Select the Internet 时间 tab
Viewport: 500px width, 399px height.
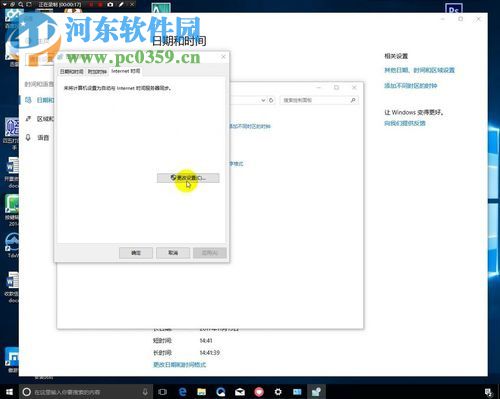(x=126, y=71)
